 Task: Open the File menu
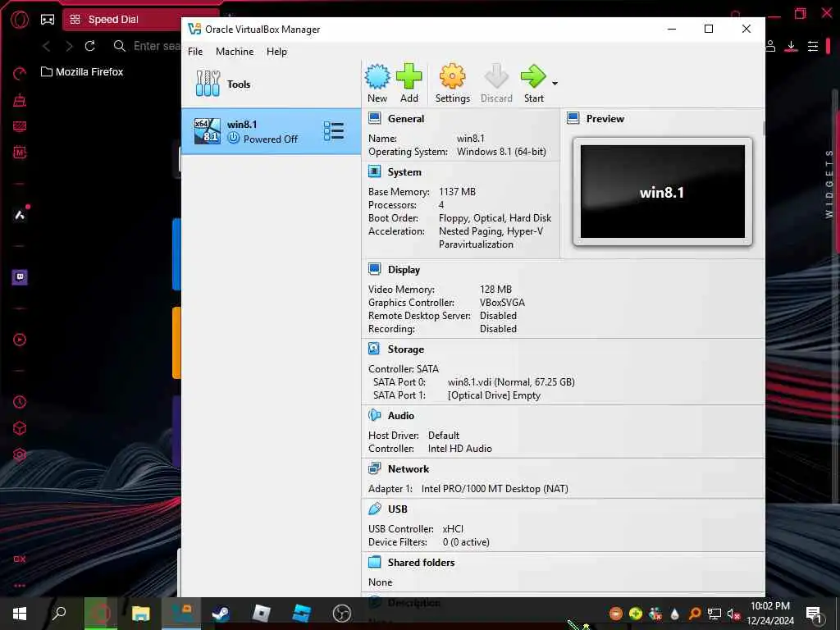tap(195, 52)
